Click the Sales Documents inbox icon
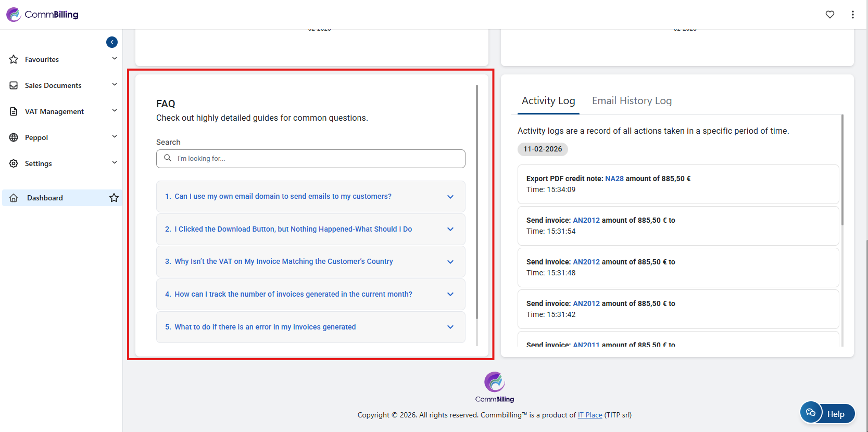Image resolution: width=868 pixels, height=432 pixels. pyautogui.click(x=14, y=85)
